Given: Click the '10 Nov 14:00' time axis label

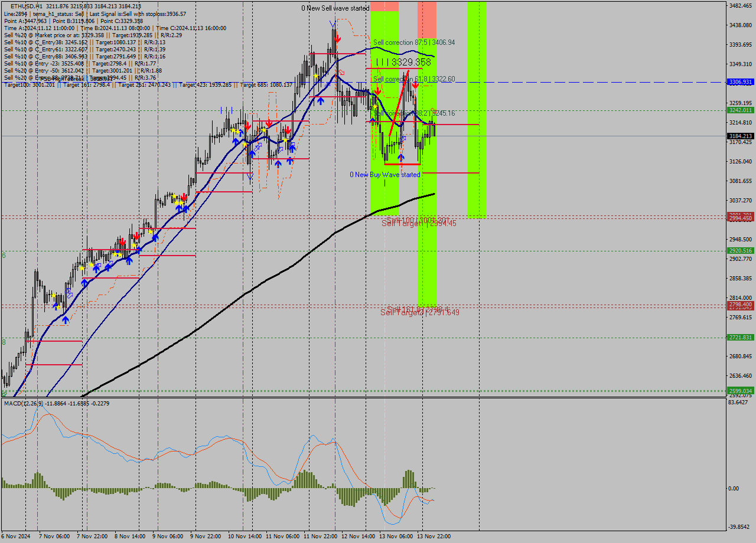Looking at the screenshot, I should [245, 537].
